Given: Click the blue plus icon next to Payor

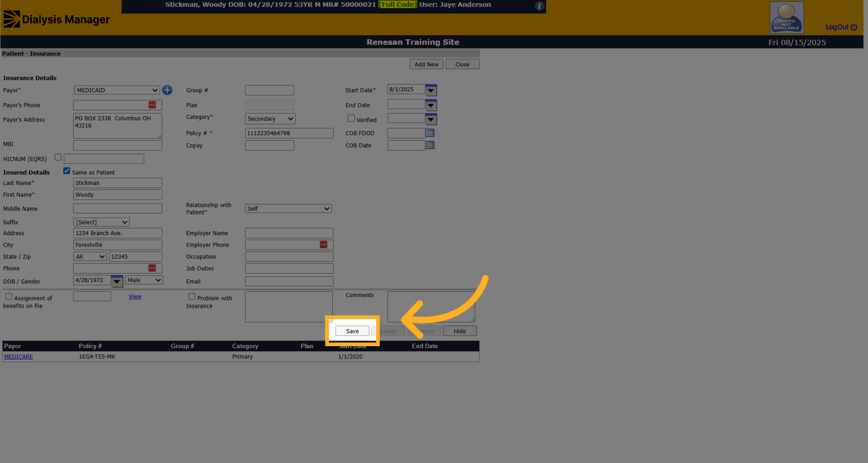Looking at the screenshot, I should [x=167, y=90].
